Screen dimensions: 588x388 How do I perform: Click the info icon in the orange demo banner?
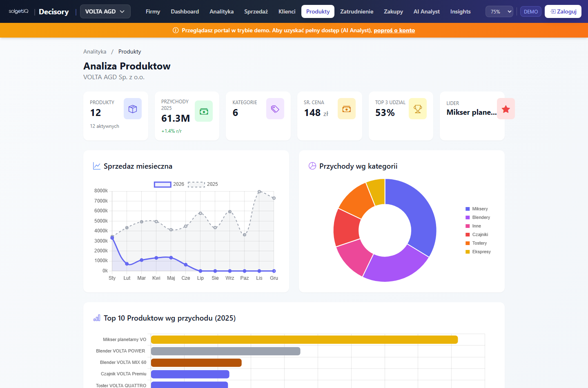click(x=176, y=30)
